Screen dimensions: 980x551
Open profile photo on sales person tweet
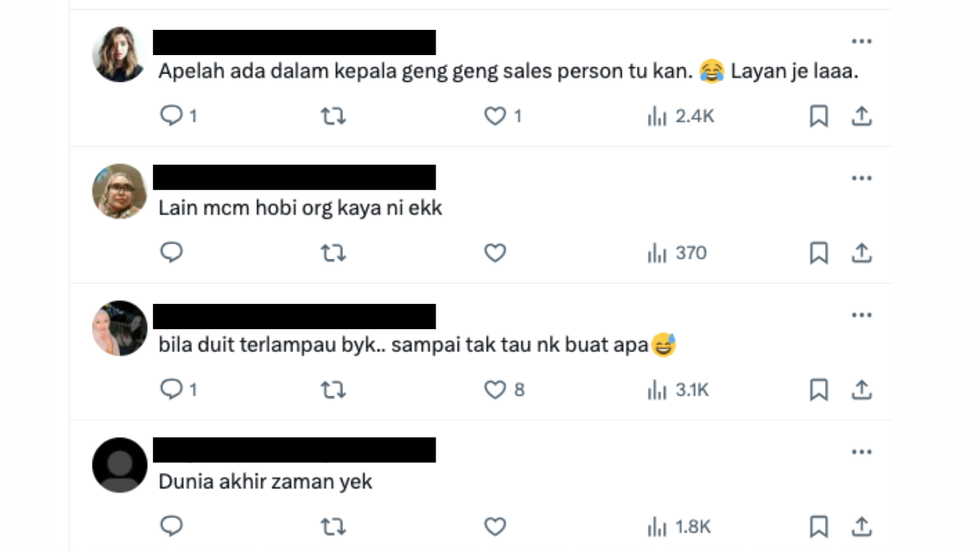(x=119, y=54)
